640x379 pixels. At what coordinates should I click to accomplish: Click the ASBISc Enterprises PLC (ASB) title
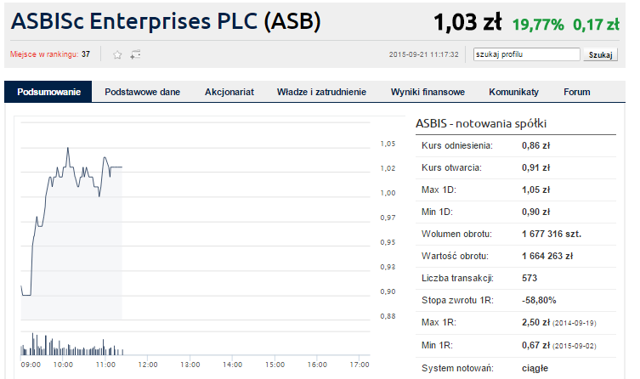click(166, 21)
